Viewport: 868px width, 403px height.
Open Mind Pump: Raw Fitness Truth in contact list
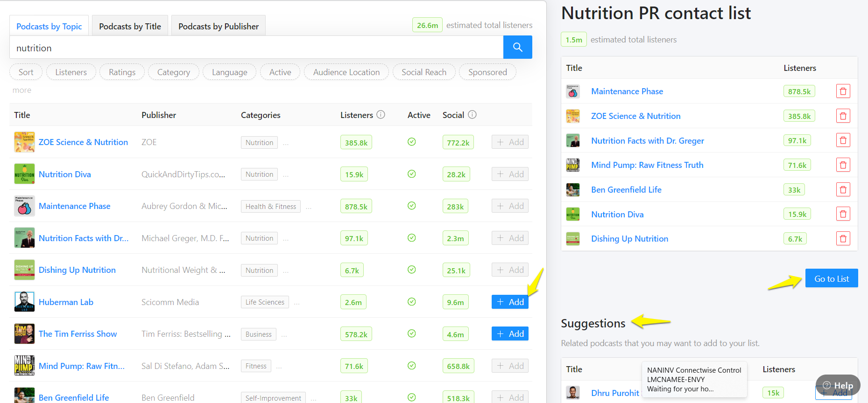tap(647, 165)
